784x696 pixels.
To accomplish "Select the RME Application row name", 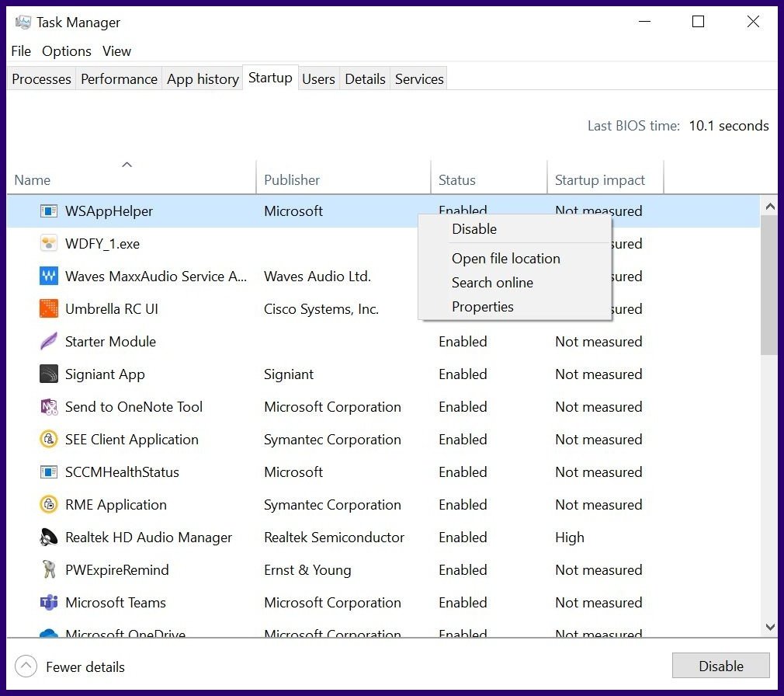I will (x=116, y=504).
